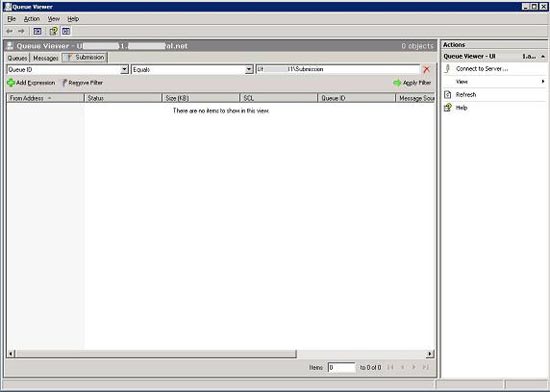Click the green Apply Filter arrow icon

(x=397, y=83)
